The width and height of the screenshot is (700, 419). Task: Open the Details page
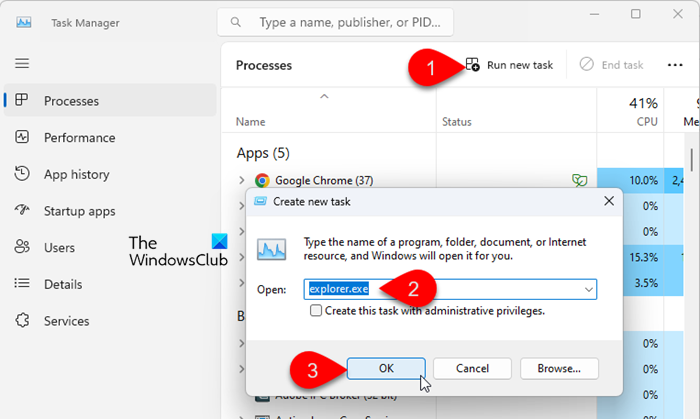[x=63, y=284]
